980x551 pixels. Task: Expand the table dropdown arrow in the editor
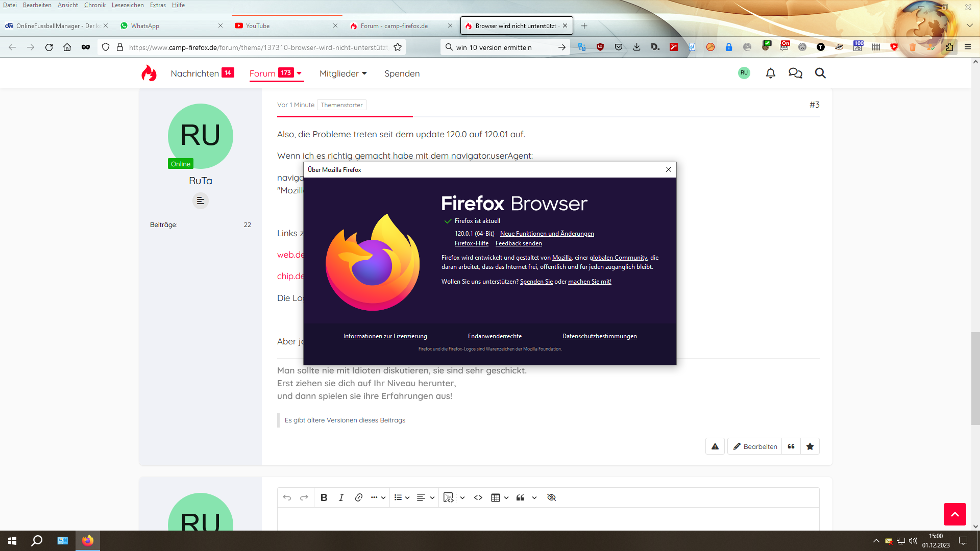pos(506,497)
